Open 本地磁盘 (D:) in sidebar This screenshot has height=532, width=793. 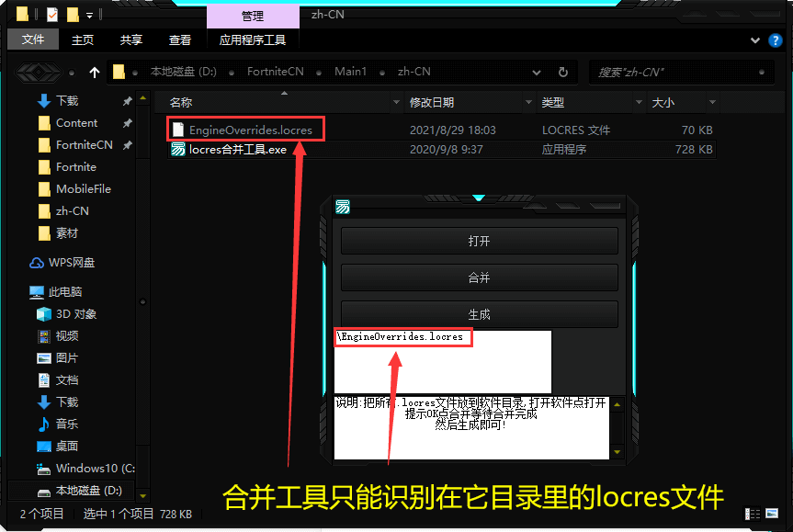[x=88, y=491]
